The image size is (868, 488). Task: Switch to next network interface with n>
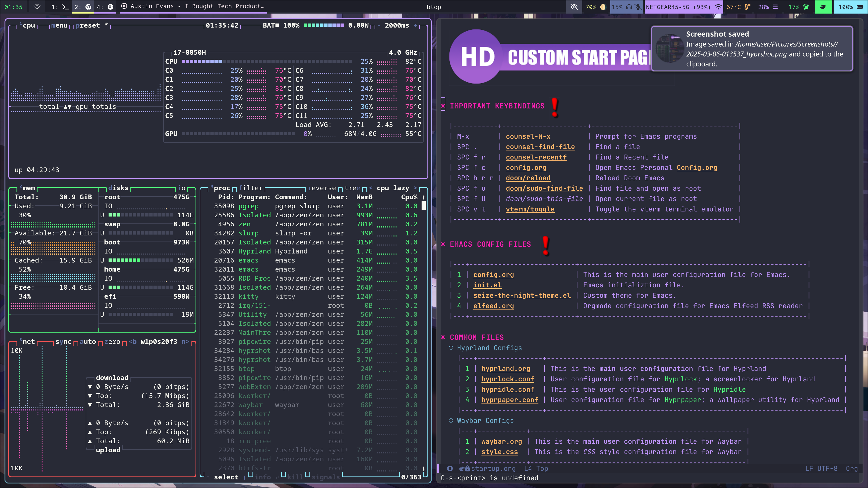185,342
